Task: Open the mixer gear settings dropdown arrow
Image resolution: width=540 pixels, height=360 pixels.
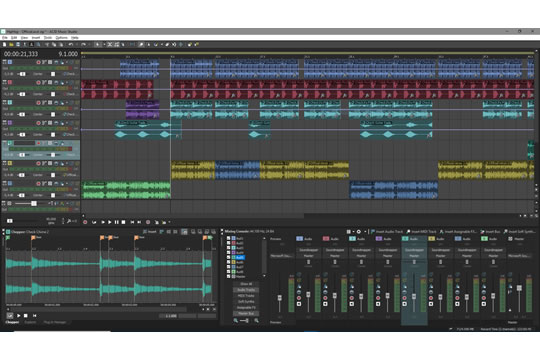Action: (364, 232)
